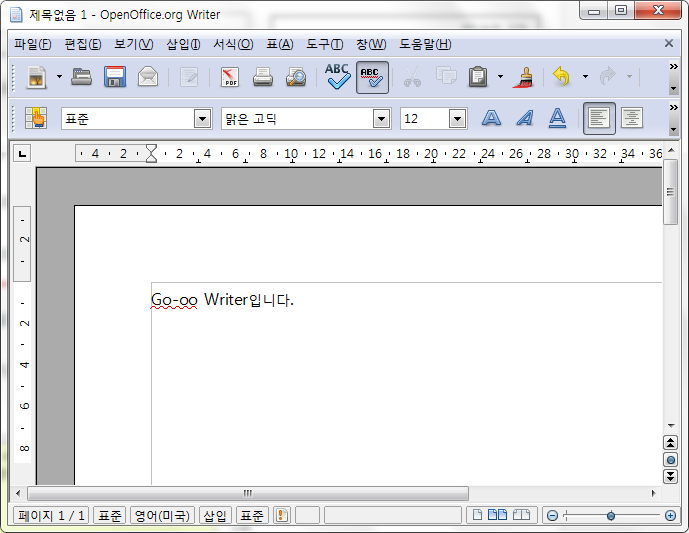
Task: Switch to side-by-side pages view layout
Action: (x=497, y=515)
